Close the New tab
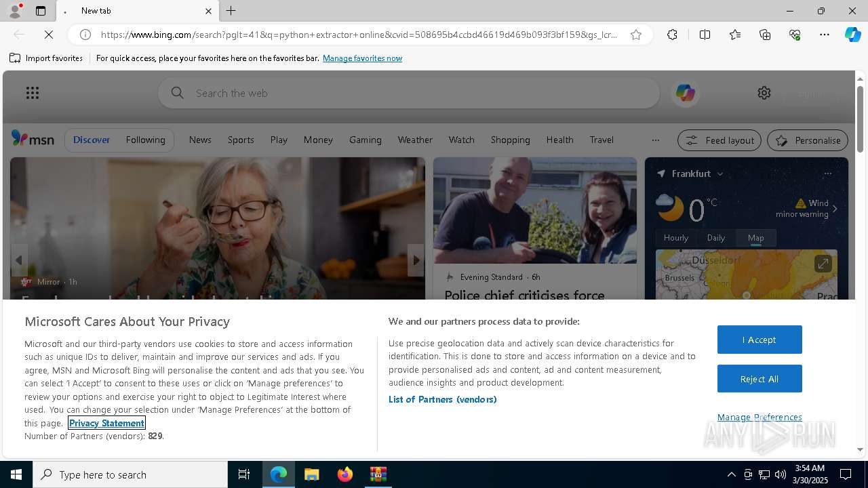868x488 pixels. coord(208,11)
